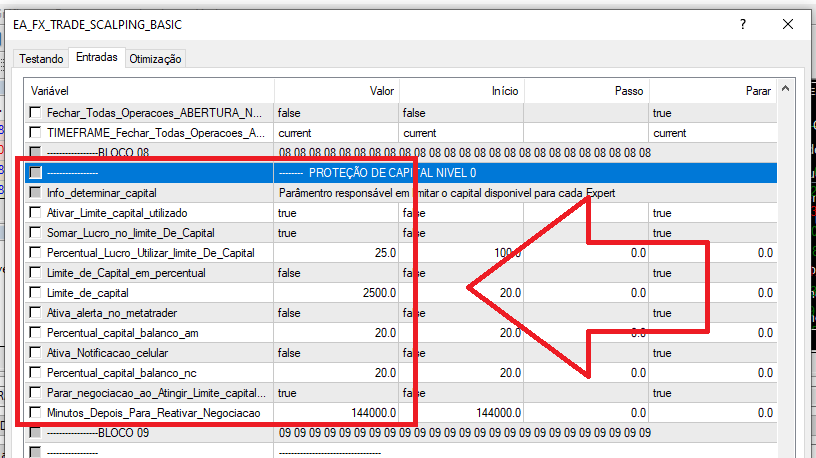Open value dropdown for Ativa_alerta_no_metatrader

(x=336, y=313)
